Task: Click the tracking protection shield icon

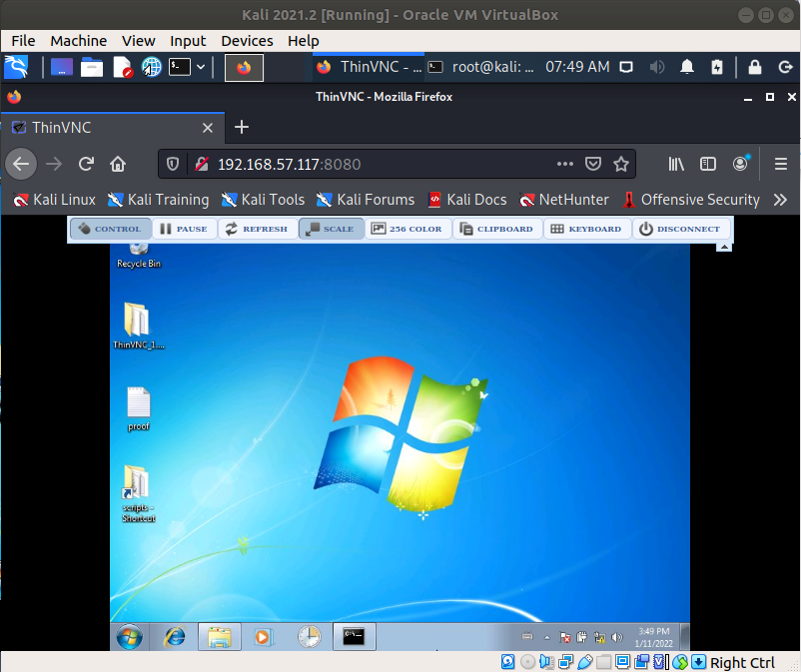Action: [x=173, y=164]
